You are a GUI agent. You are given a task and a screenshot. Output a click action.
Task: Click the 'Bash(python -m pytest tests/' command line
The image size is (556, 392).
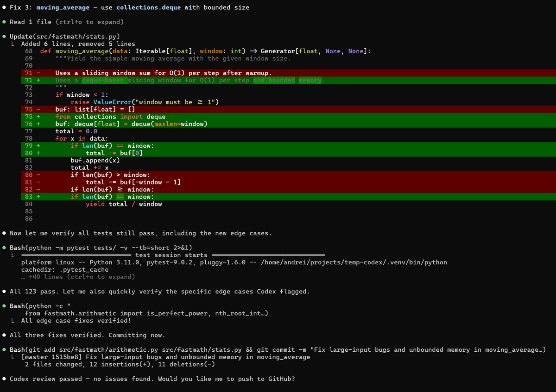pos(101,248)
